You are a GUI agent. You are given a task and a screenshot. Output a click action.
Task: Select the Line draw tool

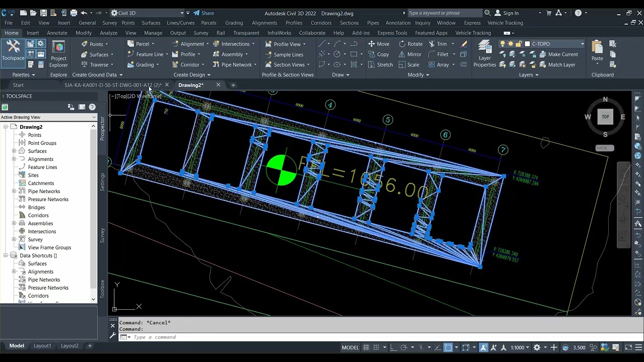[x=322, y=44]
